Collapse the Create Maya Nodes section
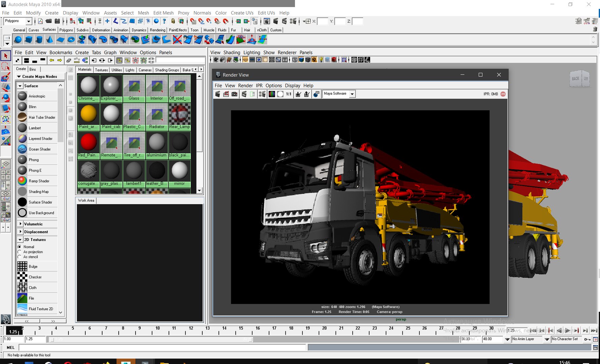This screenshot has height=364, width=600. tap(19, 77)
